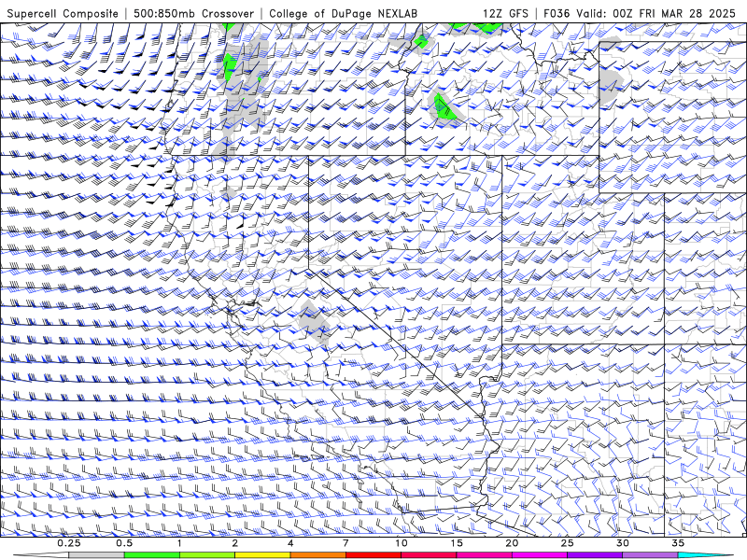This screenshot has width=747, height=560.
Task: Select the red 7–10 color bar segment
Action: (373, 555)
